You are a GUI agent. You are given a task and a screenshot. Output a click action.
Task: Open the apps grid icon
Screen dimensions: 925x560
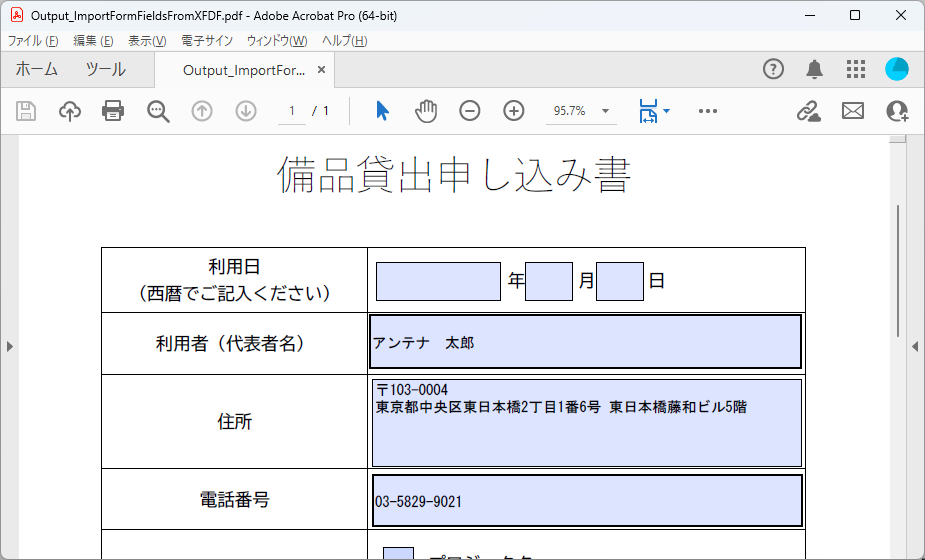855,69
